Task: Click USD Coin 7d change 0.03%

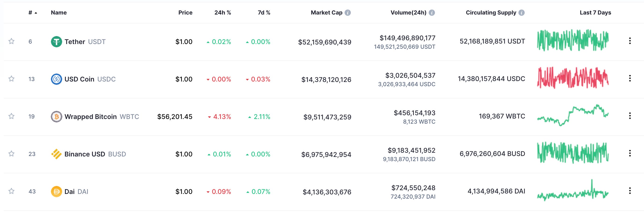Action: click(x=258, y=79)
